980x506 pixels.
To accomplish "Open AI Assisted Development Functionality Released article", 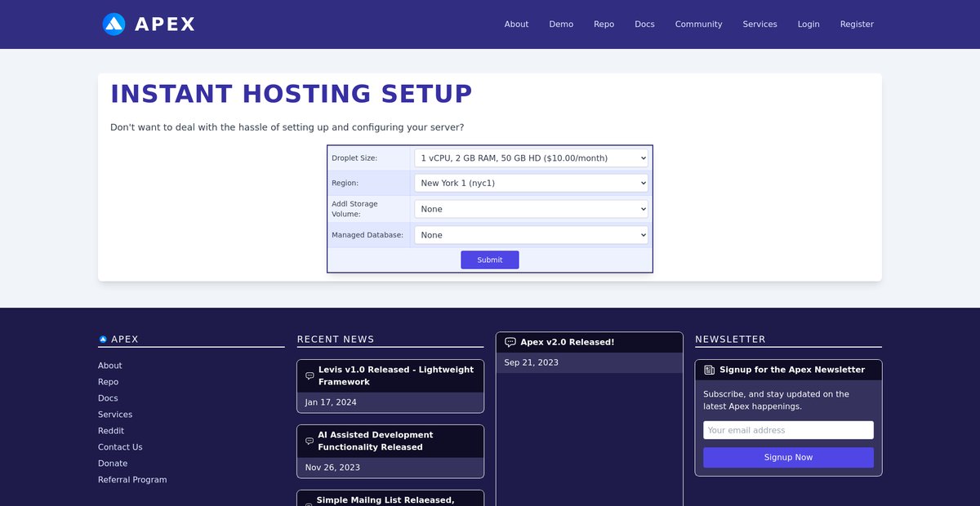I will (376, 441).
